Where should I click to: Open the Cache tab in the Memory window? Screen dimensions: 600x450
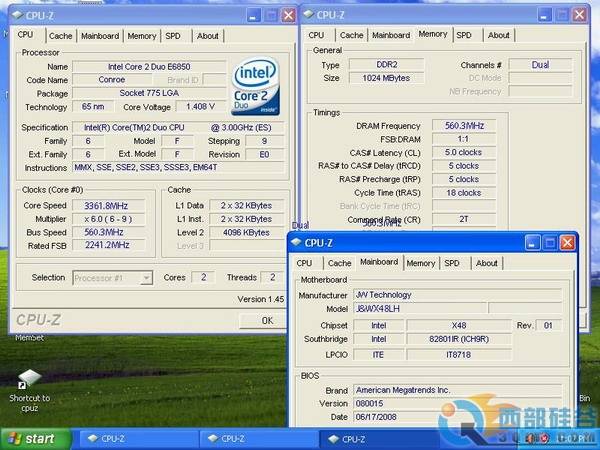point(351,35)
